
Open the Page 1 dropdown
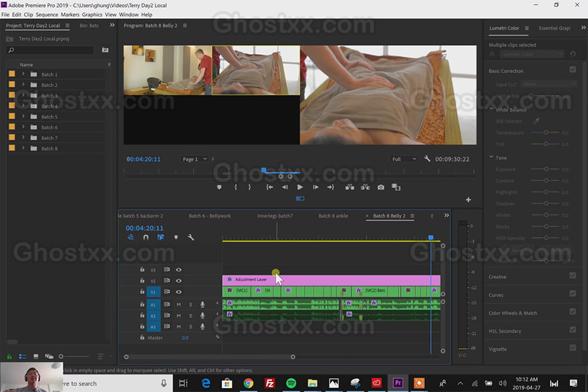[194, 159]
